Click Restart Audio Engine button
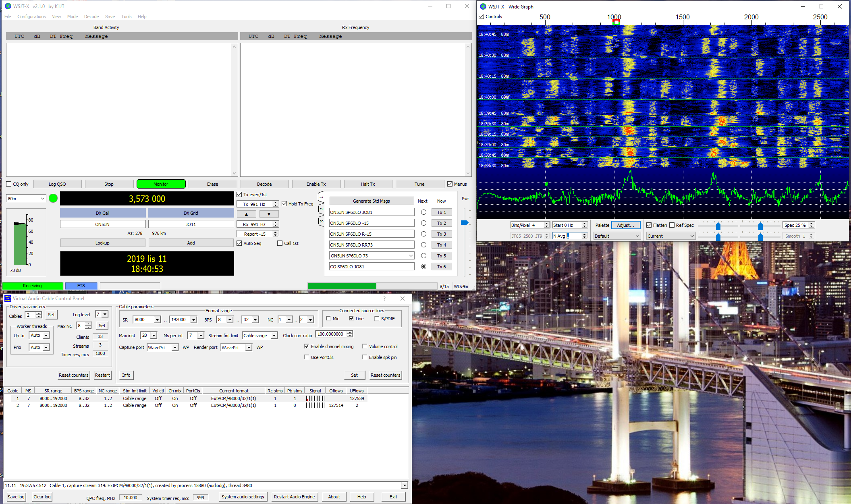Viewport: 851px width, 504px height. (x=294, y=497)
